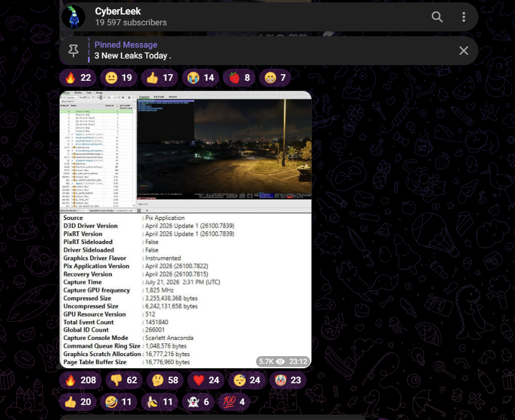Open the three-dot channel menu
This screenshot has width=515, height=420.
(x=463, y=17)
